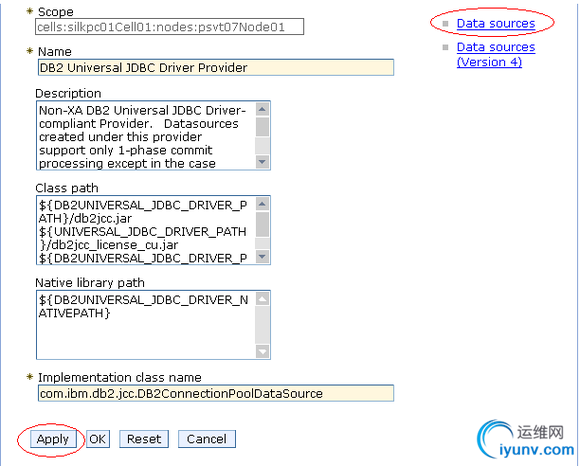
Task: Click Description scrollbar down arrow
Action: click(x=262, y=162)
